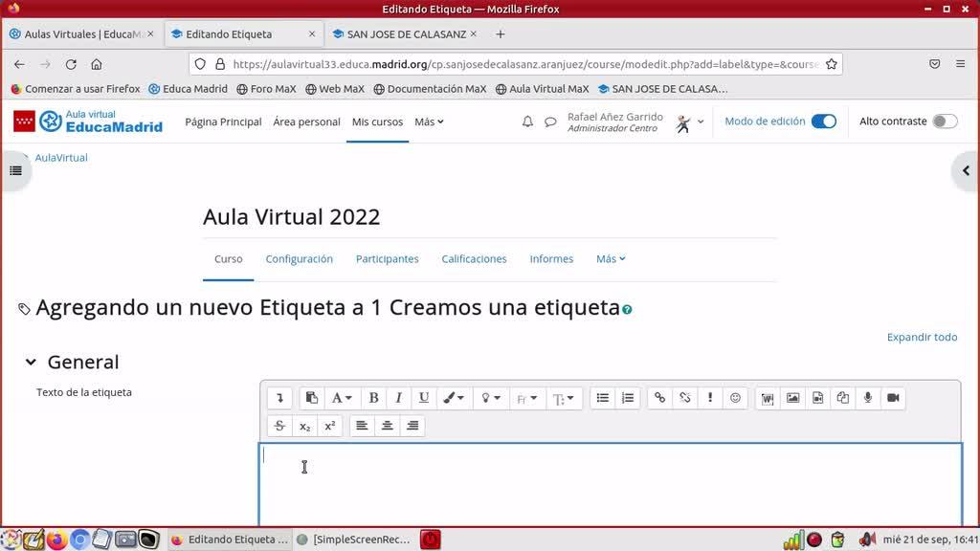Toggle Alto contraste switch
The width and height of the screenshot is (980, 551).
945,121
